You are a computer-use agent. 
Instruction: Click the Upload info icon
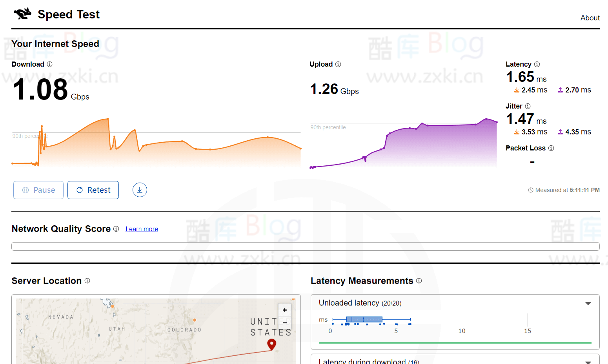(339, 64)
